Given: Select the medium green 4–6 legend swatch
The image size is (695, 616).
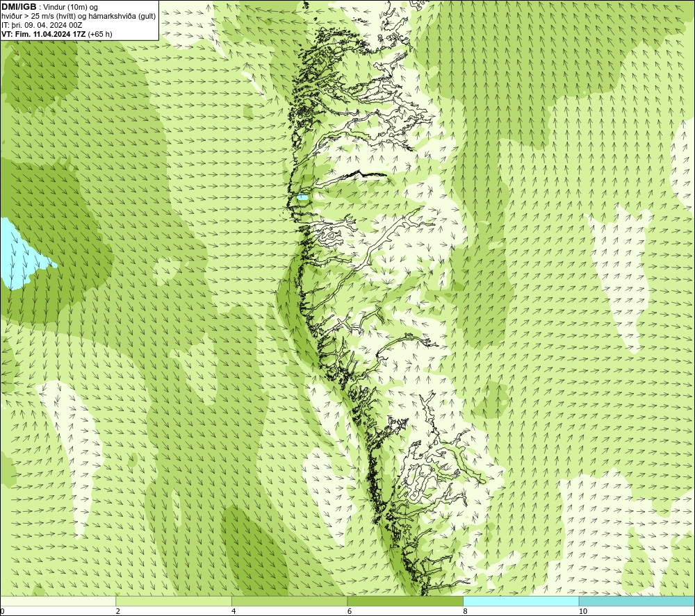Looking at the screenshot, I should click(289, 601).
